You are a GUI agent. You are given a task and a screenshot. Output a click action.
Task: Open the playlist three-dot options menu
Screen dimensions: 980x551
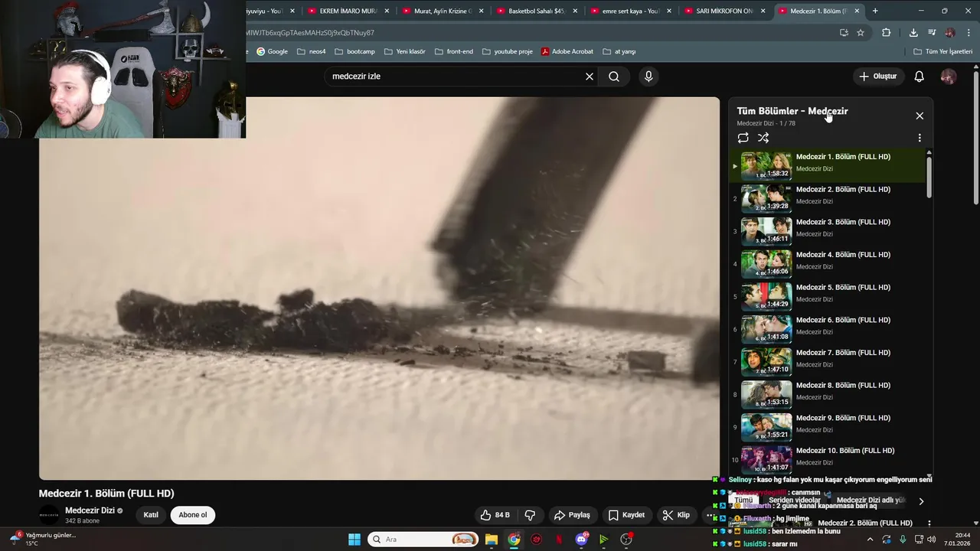pyautogui.click(x=920, y=138)
